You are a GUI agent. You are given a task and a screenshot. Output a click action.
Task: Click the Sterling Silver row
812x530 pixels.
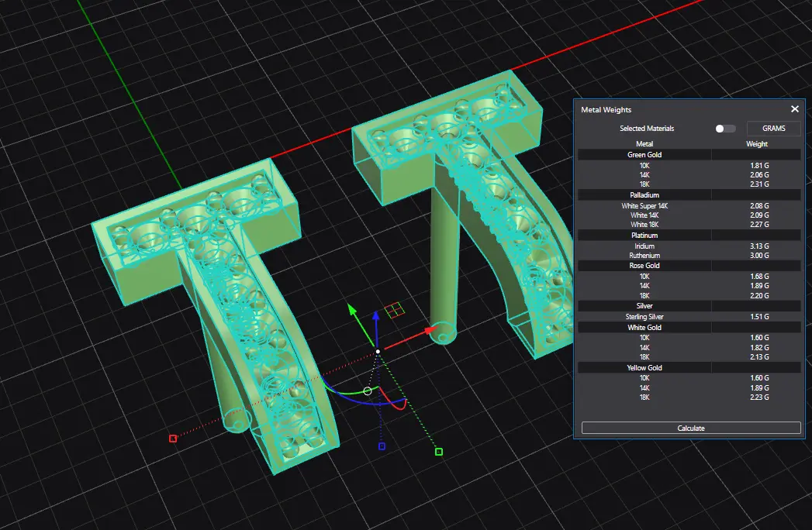click(x=644, y=317)
